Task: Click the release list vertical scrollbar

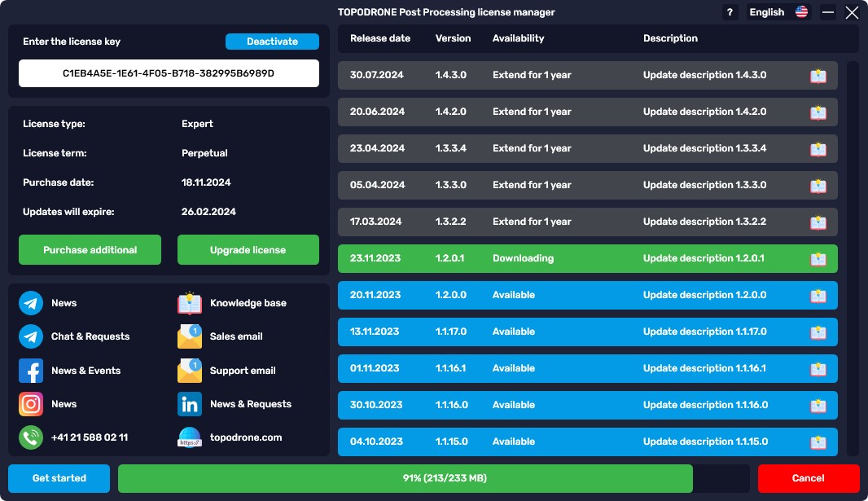Action: [853, 258]
